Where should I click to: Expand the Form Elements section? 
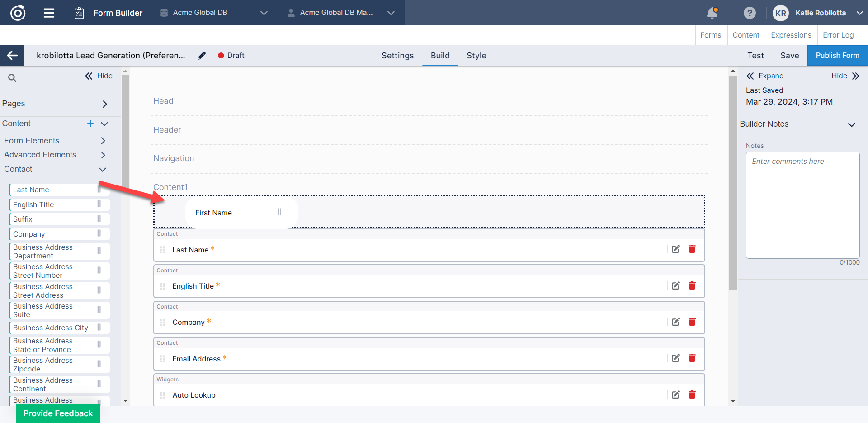[103, 141]
